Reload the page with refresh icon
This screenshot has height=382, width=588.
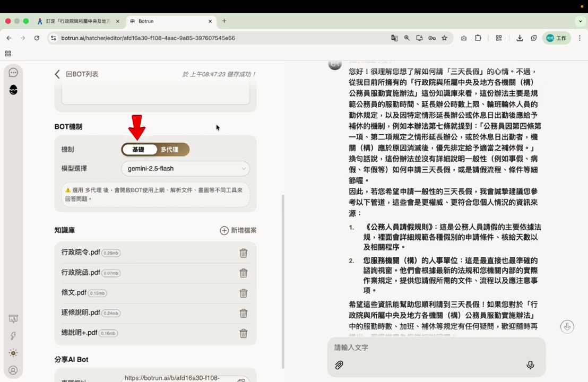pos(37,38)
